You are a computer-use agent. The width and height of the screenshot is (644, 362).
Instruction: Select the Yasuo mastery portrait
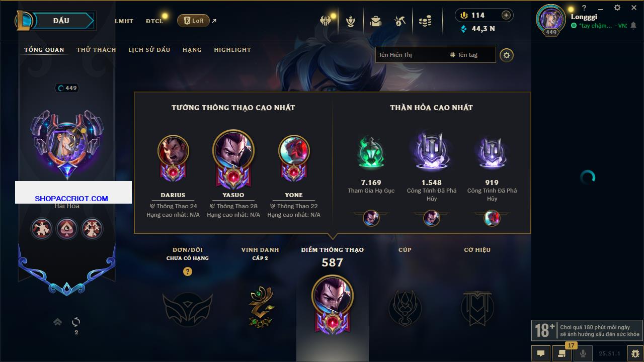coord(233,159)
